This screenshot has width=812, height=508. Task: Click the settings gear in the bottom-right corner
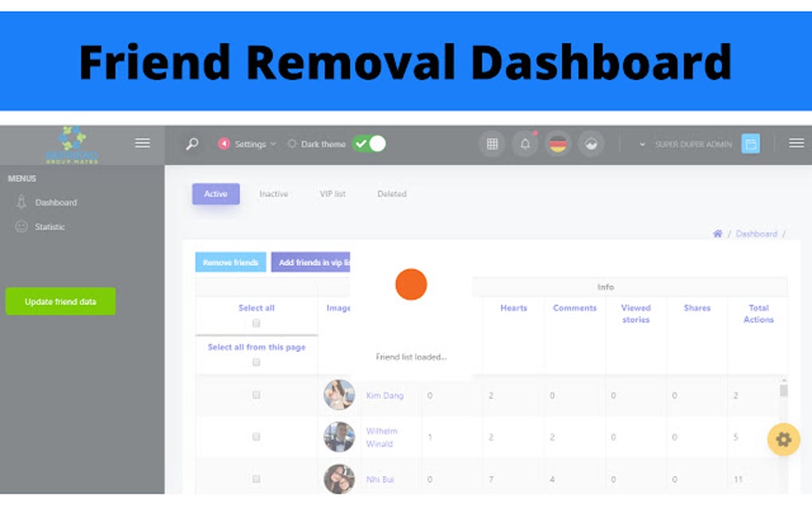pos(783,440)
